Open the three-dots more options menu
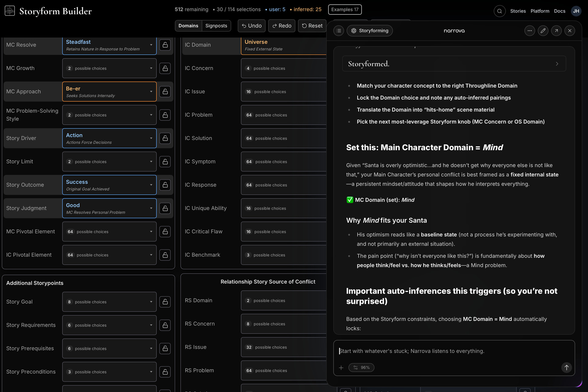 (x=530, y=31)
